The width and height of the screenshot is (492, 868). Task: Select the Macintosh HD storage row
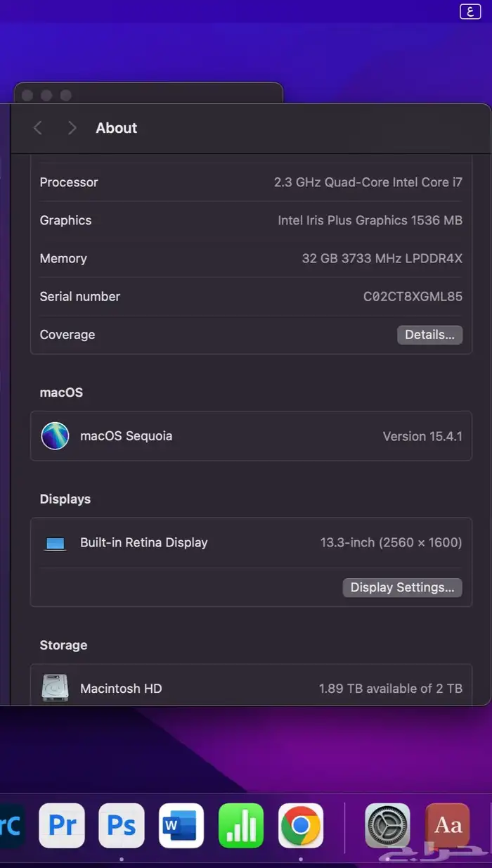pos(251,688)
